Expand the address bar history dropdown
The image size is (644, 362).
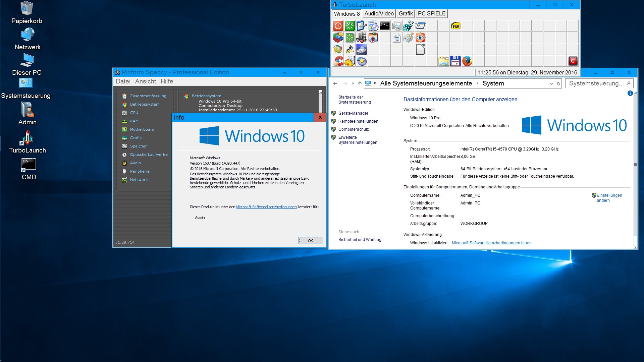pos(551,84)
